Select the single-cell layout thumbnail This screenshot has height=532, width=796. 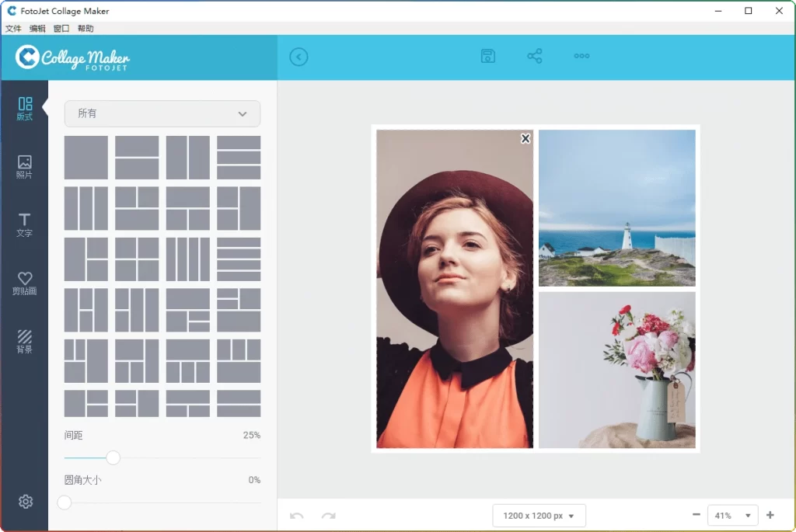[86, 155]
